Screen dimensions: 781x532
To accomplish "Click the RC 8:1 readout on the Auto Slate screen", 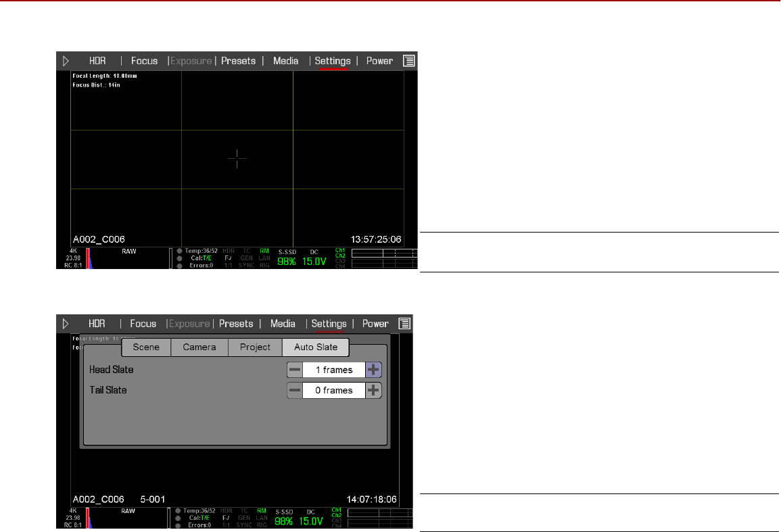I will coord(73,525).
